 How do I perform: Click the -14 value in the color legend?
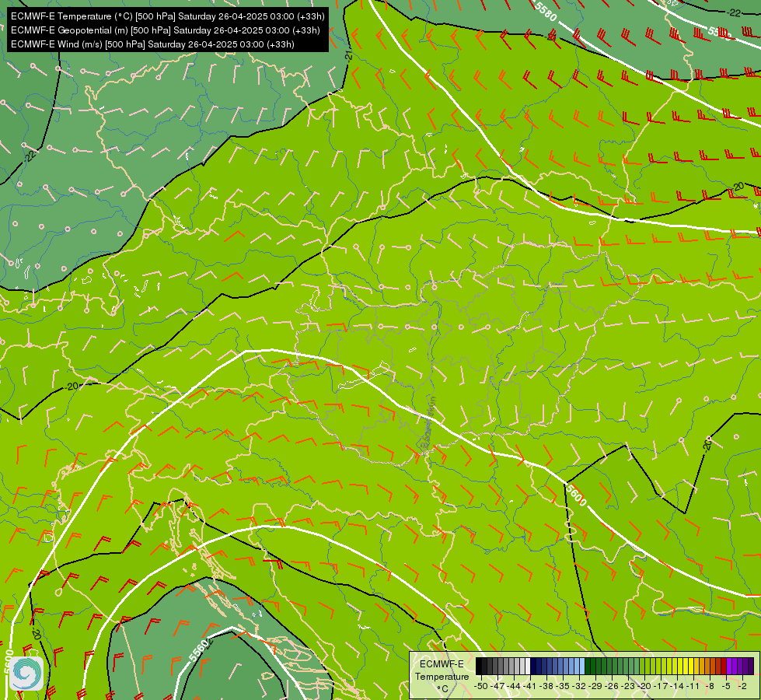click(677, 686)
